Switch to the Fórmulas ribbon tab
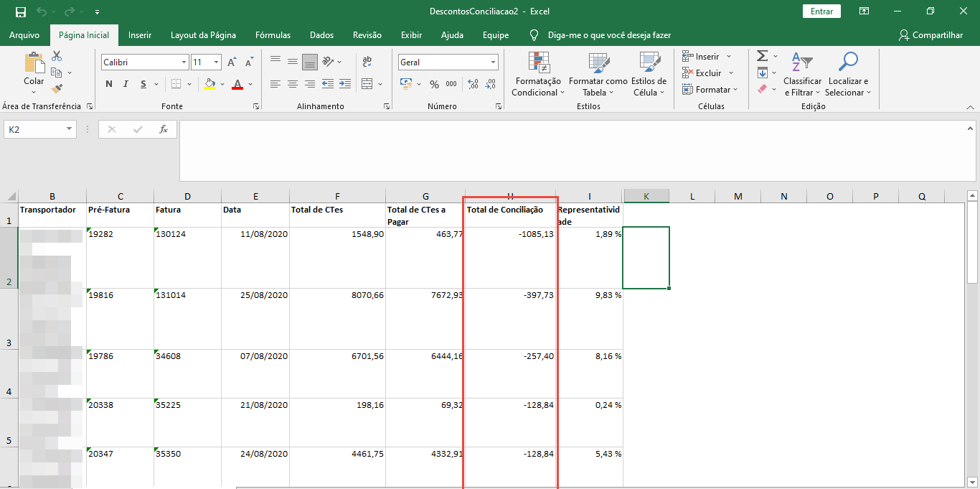Image resolution: width=980 pixels, height=489 pixels. (x=273, y=35)
